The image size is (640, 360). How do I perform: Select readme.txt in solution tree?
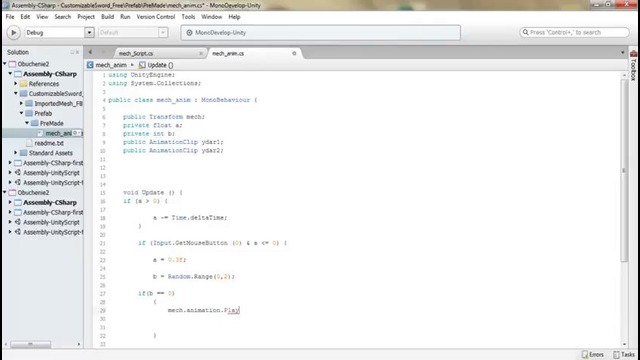pyautogui.click(x=49, y=143)
